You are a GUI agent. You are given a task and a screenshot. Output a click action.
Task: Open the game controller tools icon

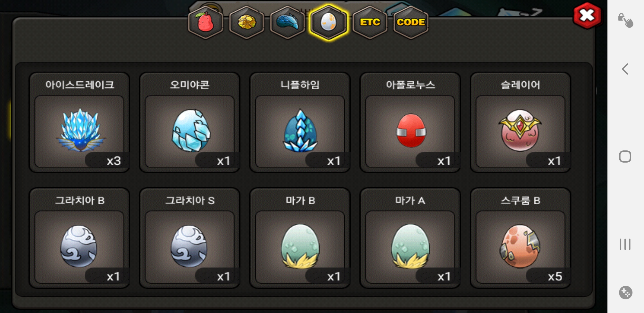click(625, 292)
